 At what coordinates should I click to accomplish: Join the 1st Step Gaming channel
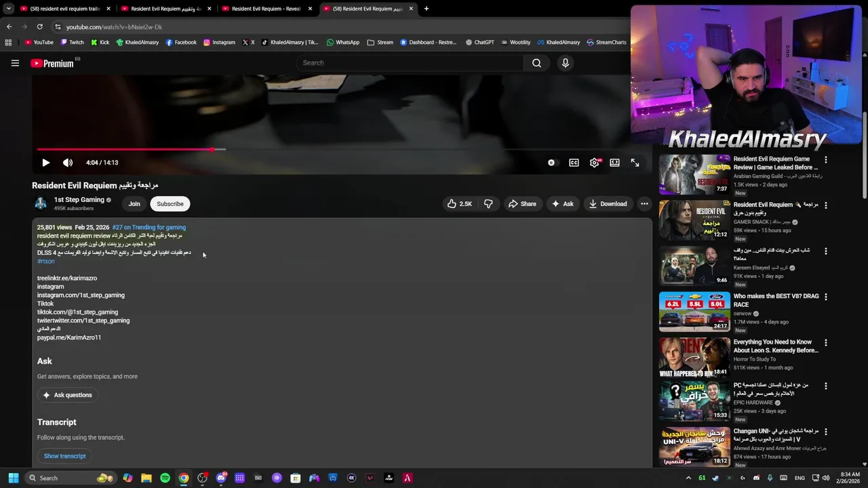tap(134, 204)
